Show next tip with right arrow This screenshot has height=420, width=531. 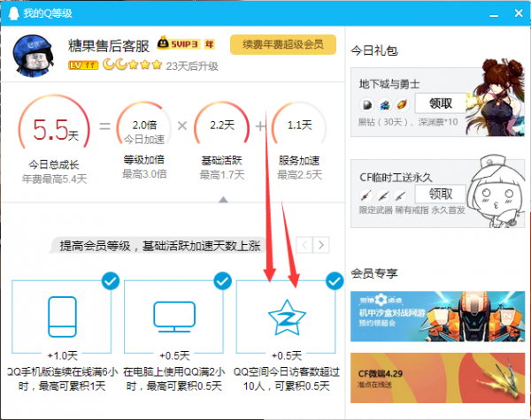[321, 245]
